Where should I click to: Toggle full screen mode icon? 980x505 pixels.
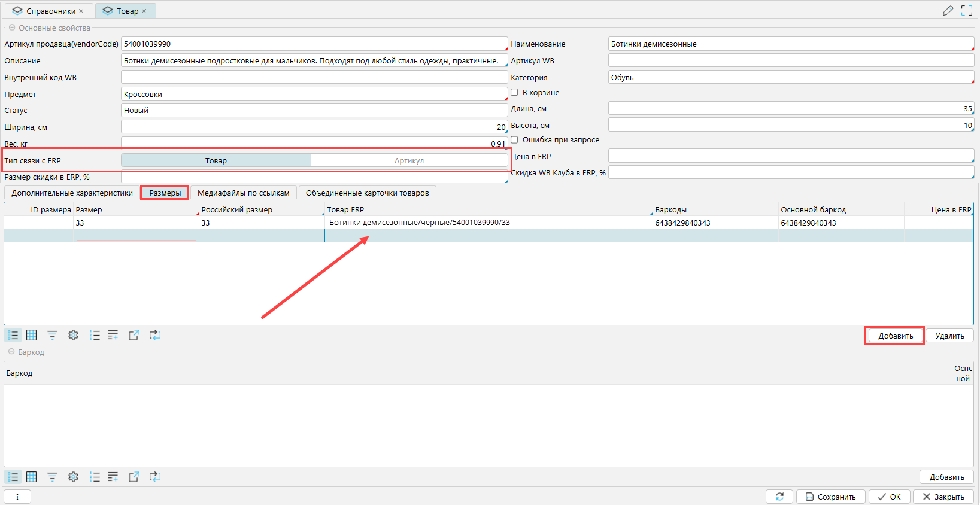click(967, 11)
